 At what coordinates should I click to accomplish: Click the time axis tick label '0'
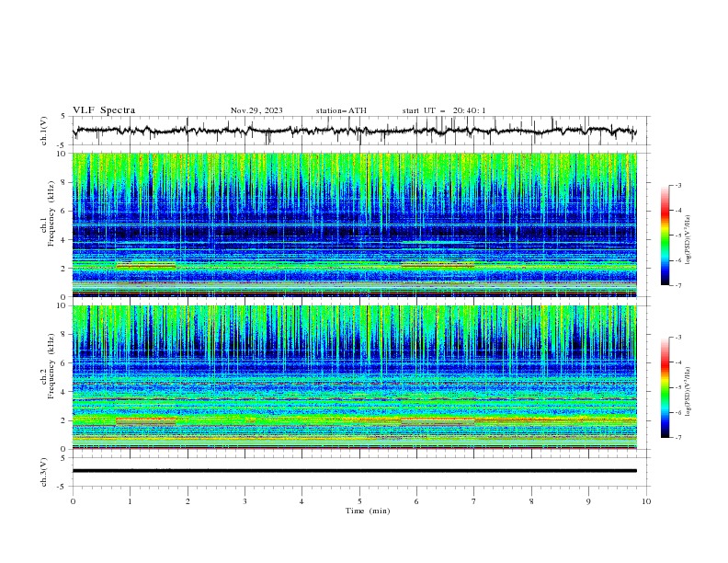click(73, 501)
